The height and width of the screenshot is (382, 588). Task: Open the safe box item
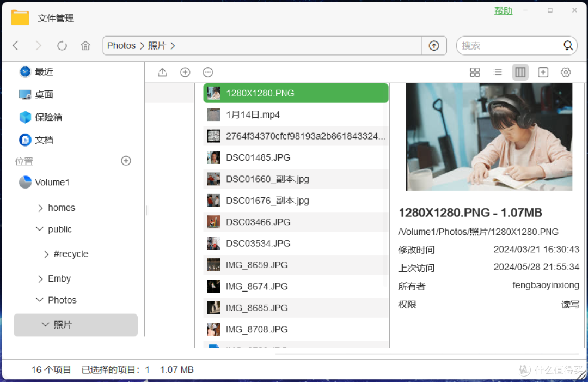coord(40,117)
